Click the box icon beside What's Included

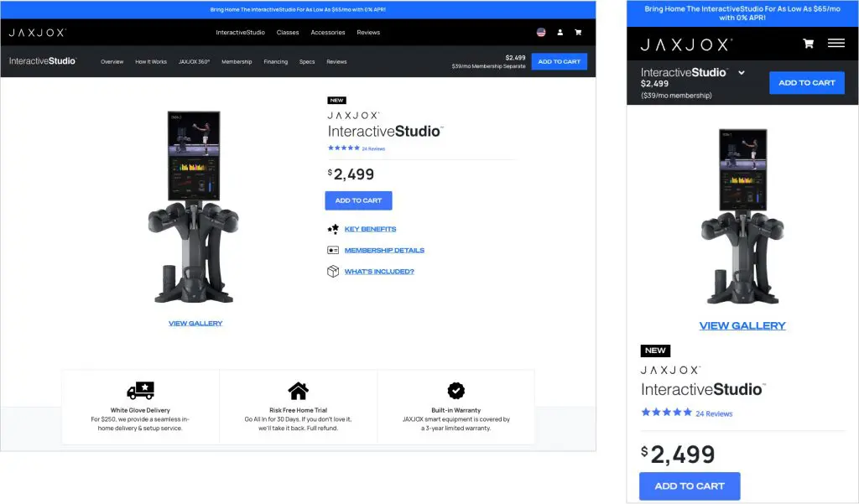pyautogui.click(x=333, y=271)
